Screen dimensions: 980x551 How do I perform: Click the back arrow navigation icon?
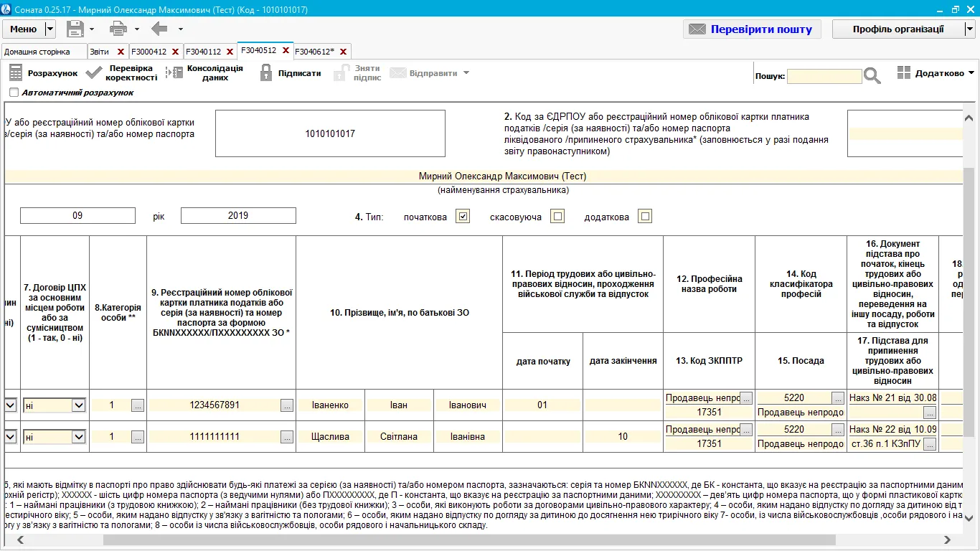click(159, 29)
